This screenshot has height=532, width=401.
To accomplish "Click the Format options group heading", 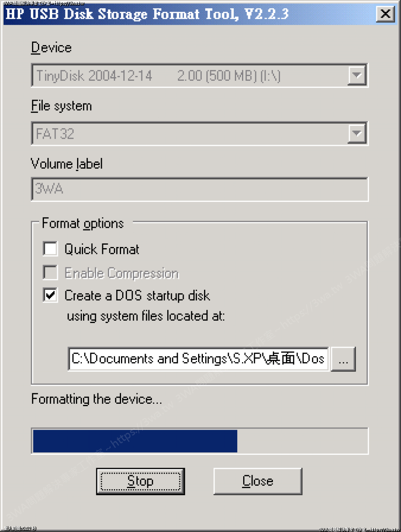I will pyautogui.click(x=83, y=223).
